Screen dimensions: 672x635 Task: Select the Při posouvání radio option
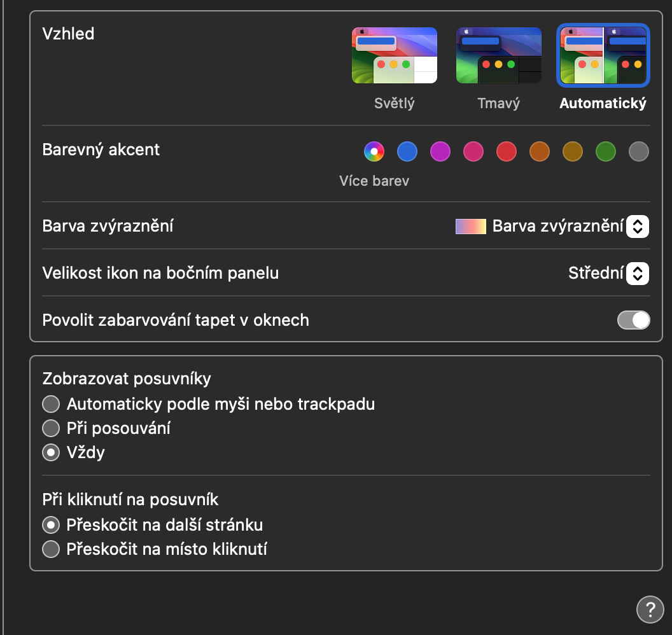click(x=51, y=428)
